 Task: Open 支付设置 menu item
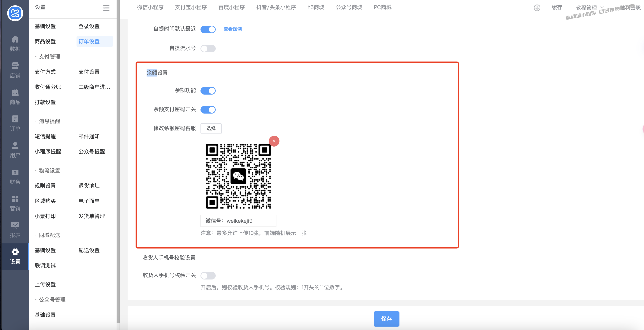coord(89,72)
